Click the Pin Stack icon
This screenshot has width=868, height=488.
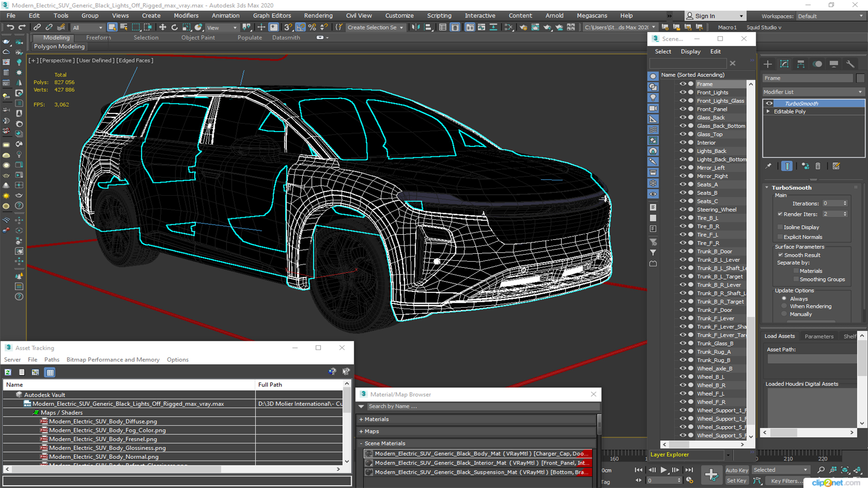[768, 166]
